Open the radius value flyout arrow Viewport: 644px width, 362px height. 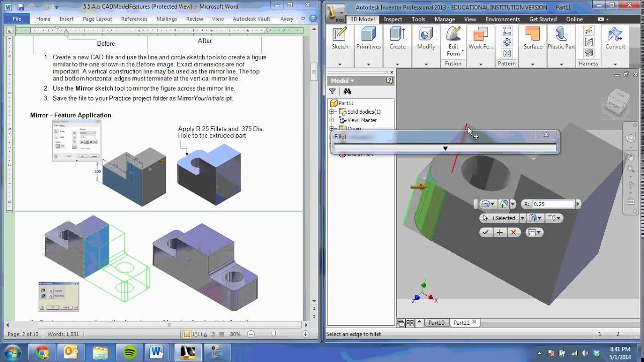click(578, 204)
